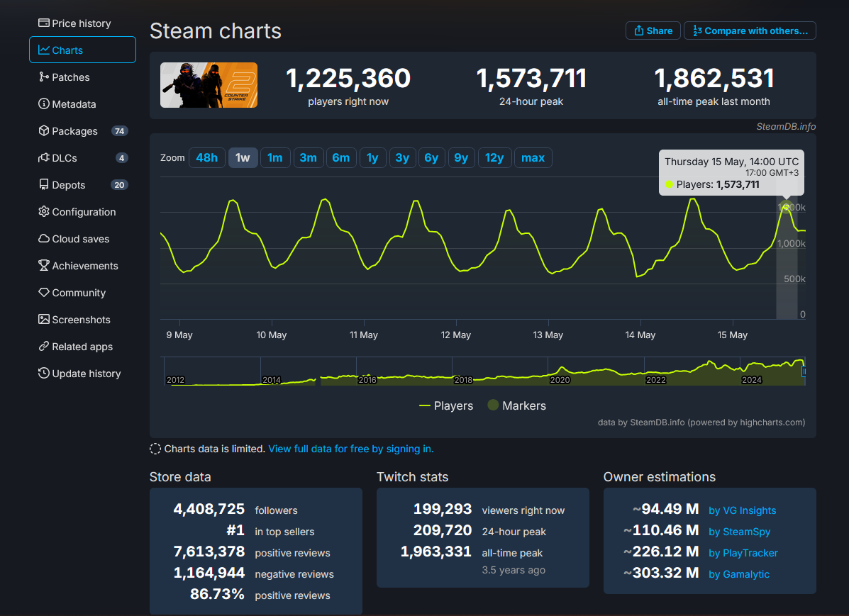Go to the Metadata section
Image resolution: width=849 pixels, height=616 pixels.
(x=82, y=104)
